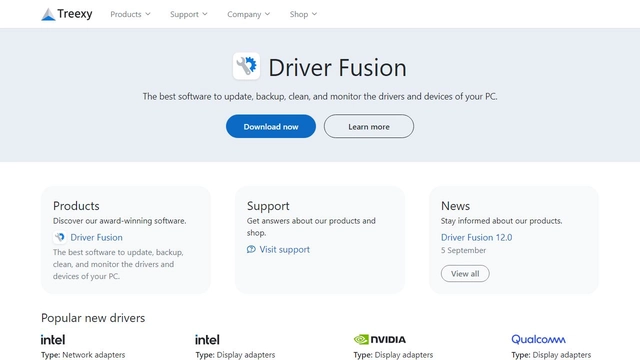Open the Visit support link
640x360 pixels.
click(x=284, y=249)
